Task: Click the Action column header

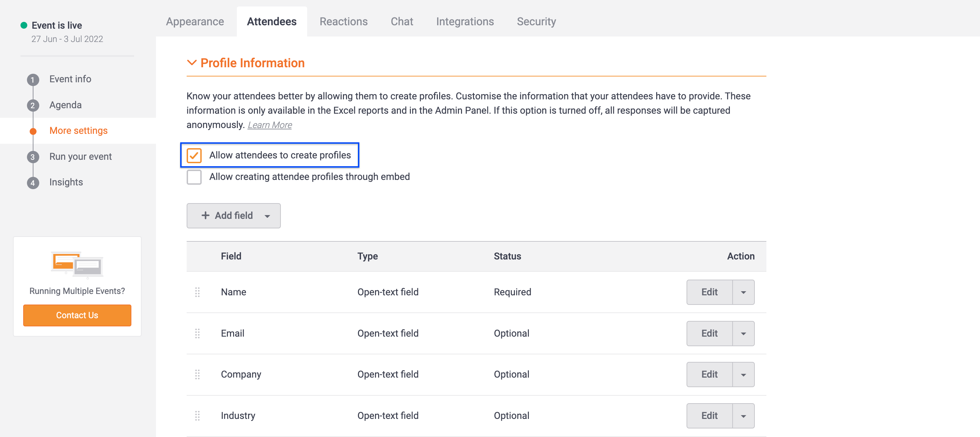Action: click(741, 256)
